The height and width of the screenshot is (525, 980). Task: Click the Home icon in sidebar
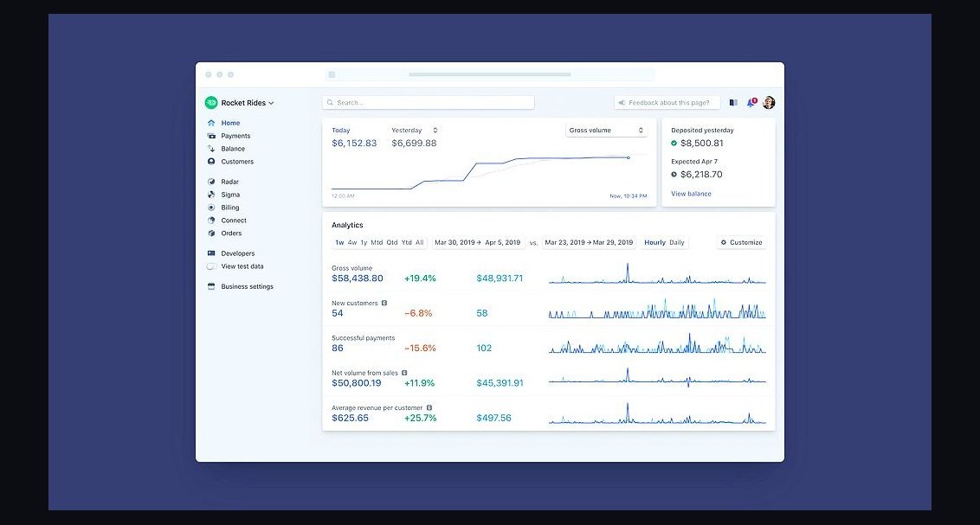pyautogui.click(x=211, y=123)
